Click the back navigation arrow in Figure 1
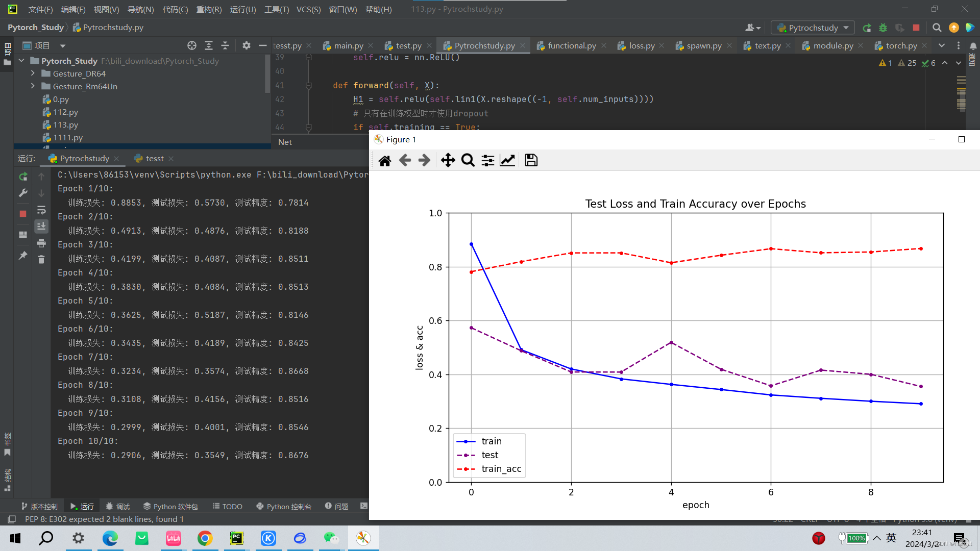Screen dimensions: 980x551 [405, 160]
